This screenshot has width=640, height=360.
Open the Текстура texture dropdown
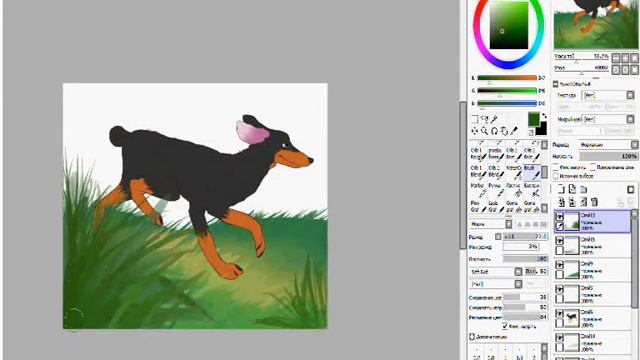[x=608, y=95]
